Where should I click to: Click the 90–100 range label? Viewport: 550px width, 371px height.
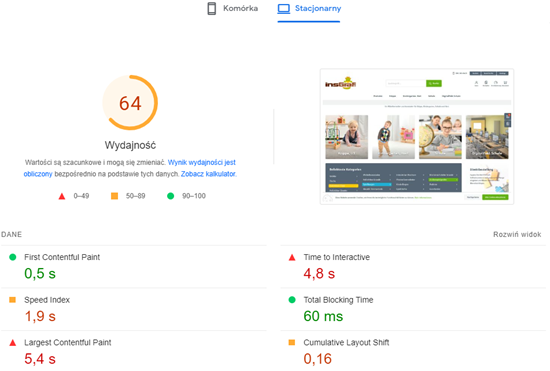point(194,196)
